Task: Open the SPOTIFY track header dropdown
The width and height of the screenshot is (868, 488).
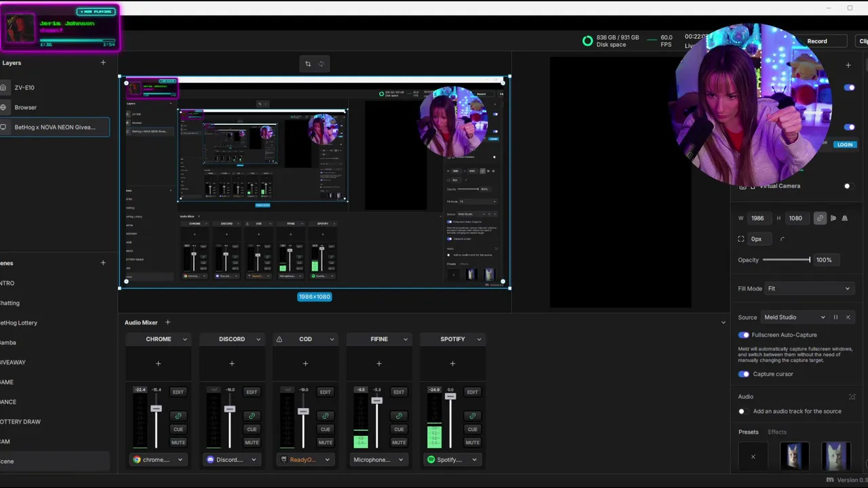Action: 479,340
